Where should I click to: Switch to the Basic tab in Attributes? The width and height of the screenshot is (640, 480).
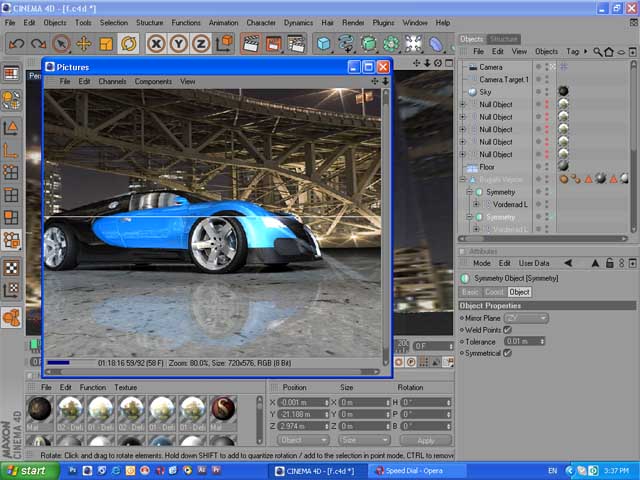point(470,292)
